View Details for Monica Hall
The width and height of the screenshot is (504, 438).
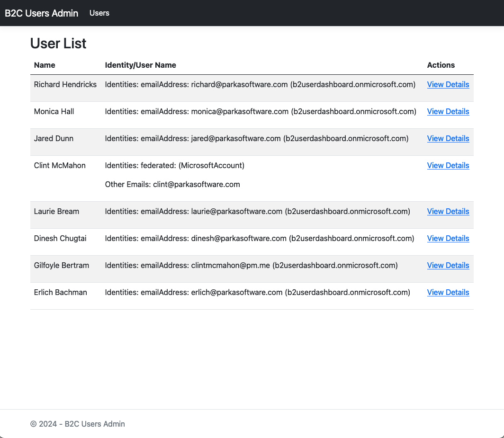click(448, 111)
